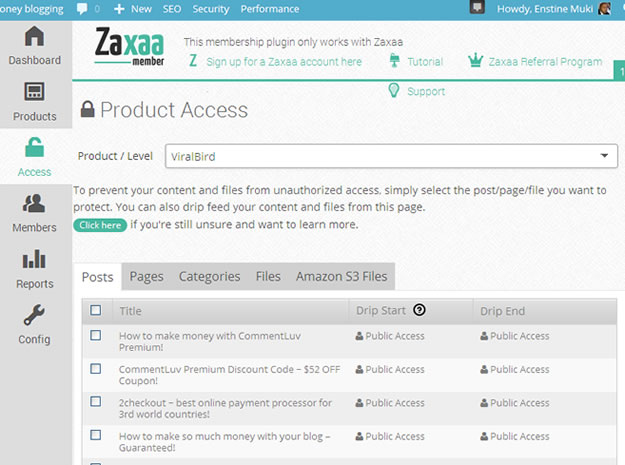Click post title How to make money with CommentLuv
Image resolution: width=625 pixels, height=465 pixels.
pyautogui.click(x=210, y=341)
